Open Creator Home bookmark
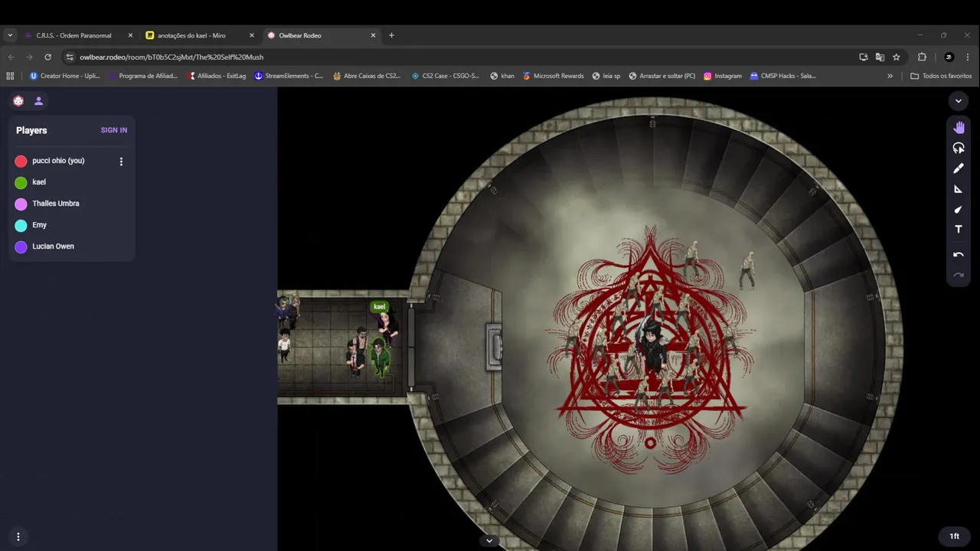The image size is (980, 551). [65, 76]
